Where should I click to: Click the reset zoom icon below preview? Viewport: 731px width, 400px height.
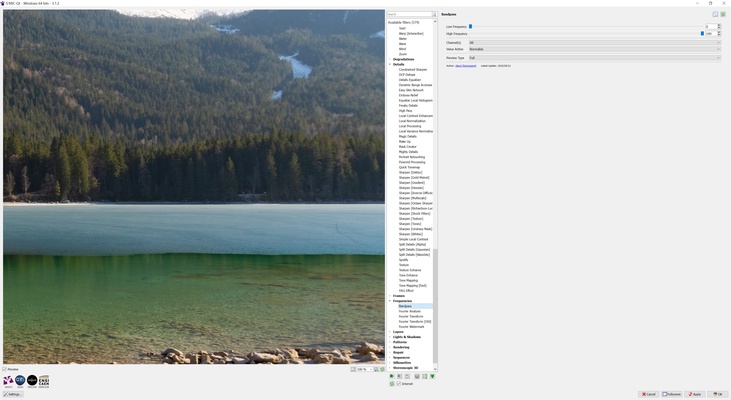[382, 369]
